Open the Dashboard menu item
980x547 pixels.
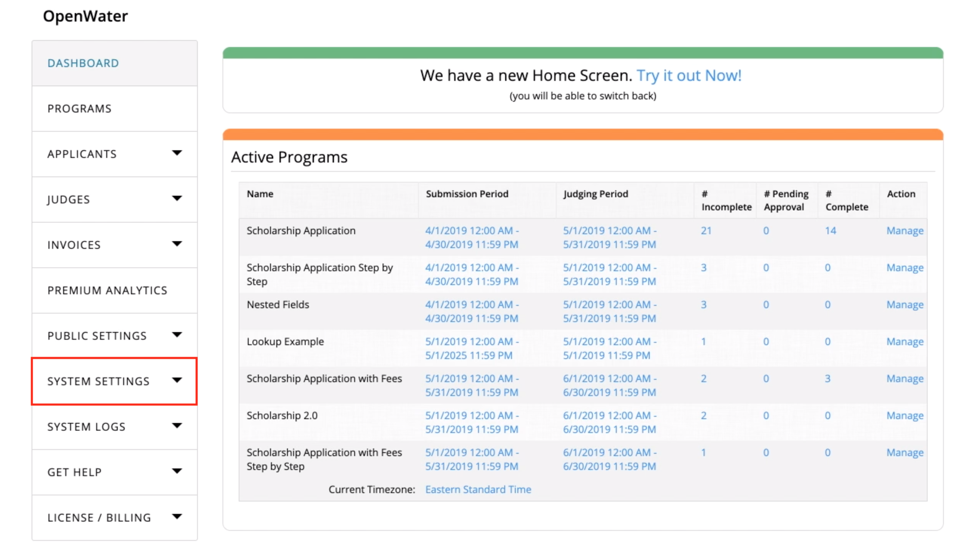(x=115, y=63)
